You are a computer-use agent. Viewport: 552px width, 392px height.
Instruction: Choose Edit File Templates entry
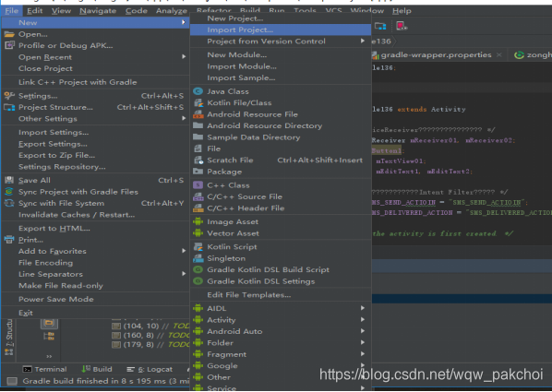tap(281, 295)
